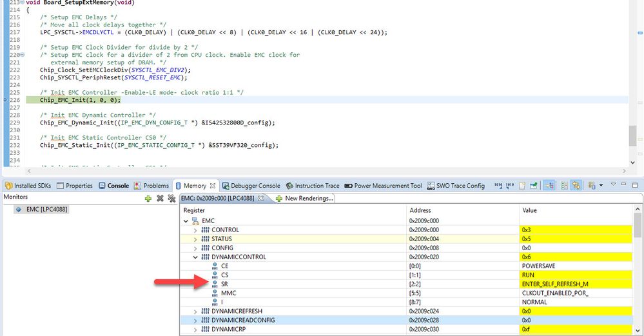Remove all memory monitors
Viewport: 644px width, 336px height.
click(x=171, y=199)
